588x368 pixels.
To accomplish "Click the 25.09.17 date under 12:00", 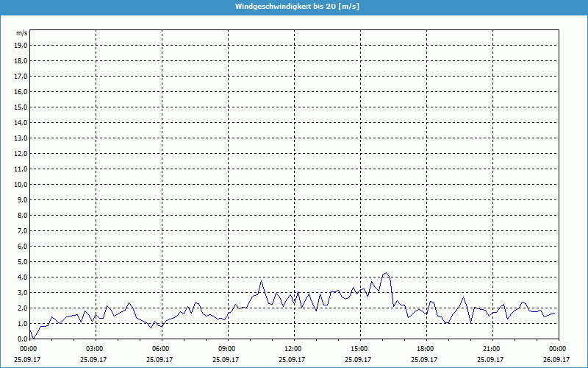I will coord(293,360).
